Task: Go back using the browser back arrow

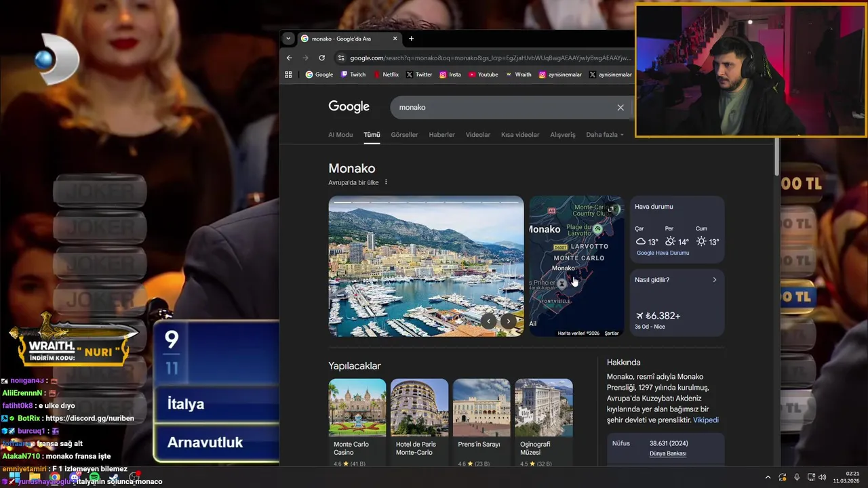Action: click(290, 58)
